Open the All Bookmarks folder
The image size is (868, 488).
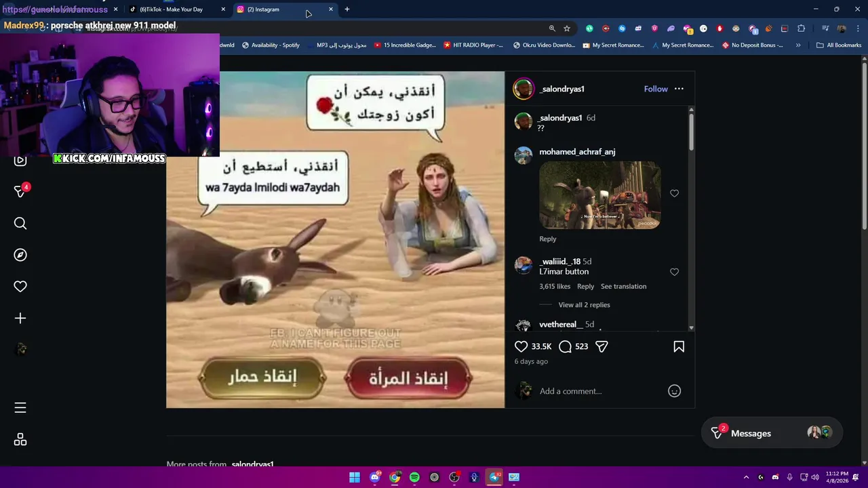click(839, 45)
